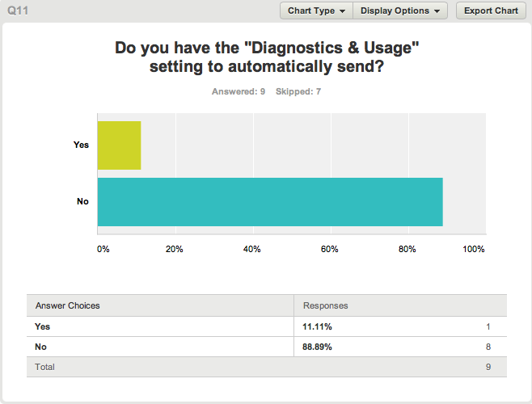Open the Chart Type dropdown

[316, 11]
